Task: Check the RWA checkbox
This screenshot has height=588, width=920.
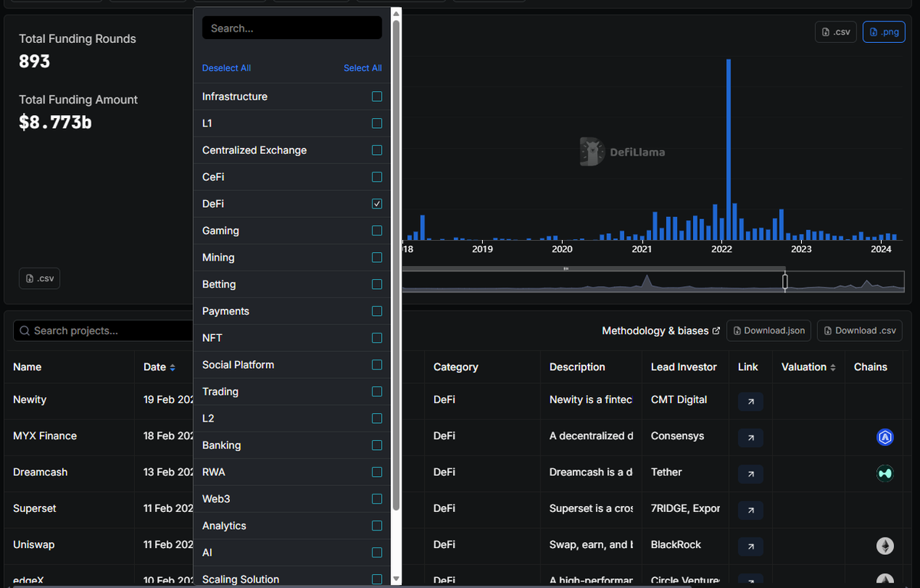Action: coord(376,472)
